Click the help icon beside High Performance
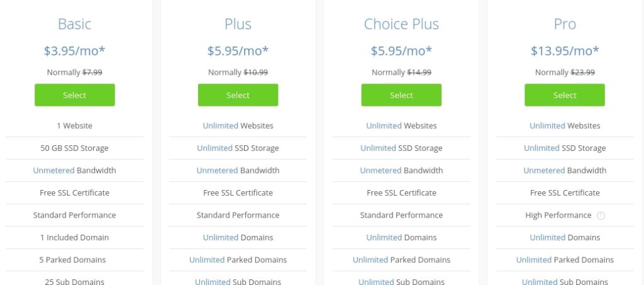The image size is (644, 285). pos(601,216)
